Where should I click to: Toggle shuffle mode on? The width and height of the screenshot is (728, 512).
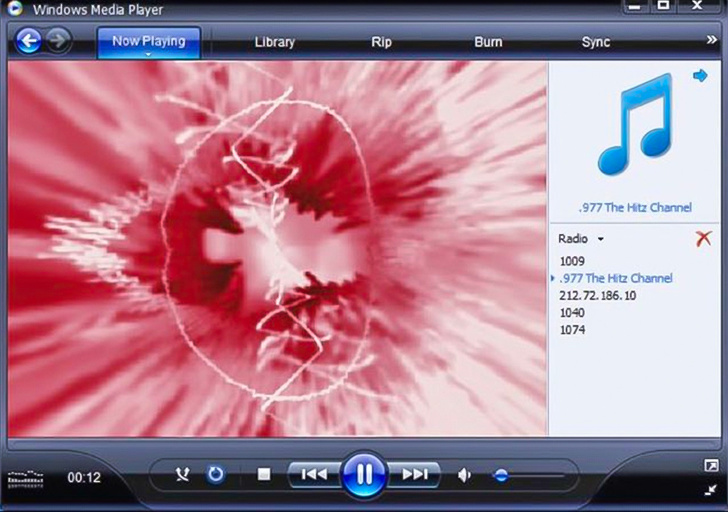[182, 474]
